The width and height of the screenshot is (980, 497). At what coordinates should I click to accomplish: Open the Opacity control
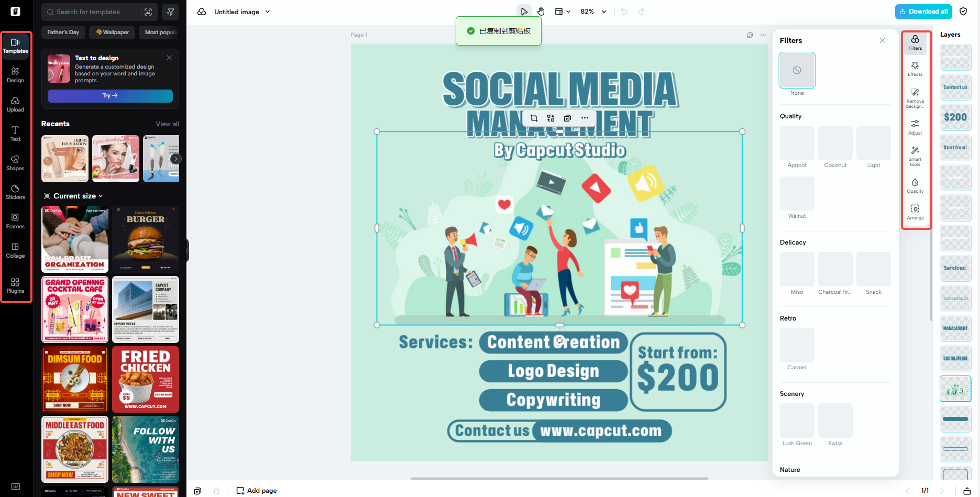(x=915, y=185)
